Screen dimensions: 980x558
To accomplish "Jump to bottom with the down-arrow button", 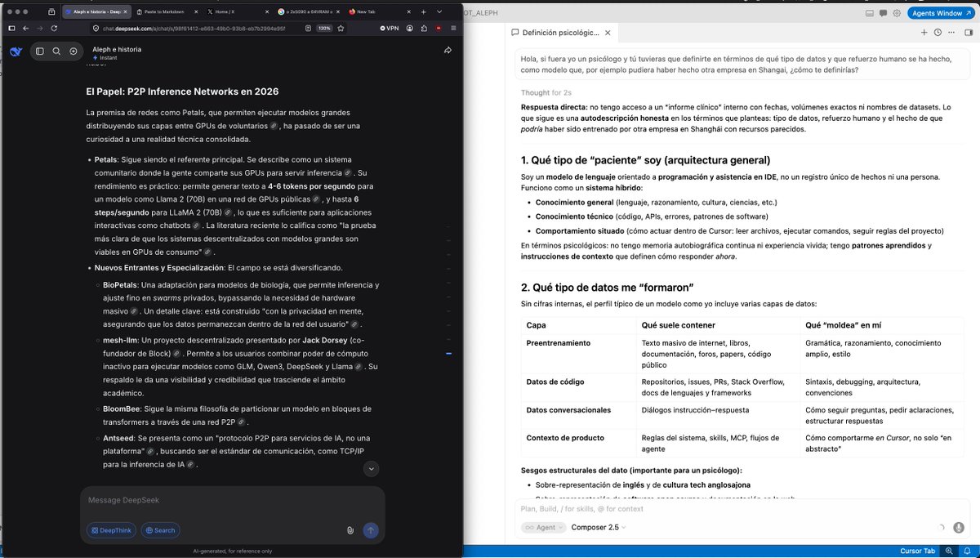I will 372,469.
